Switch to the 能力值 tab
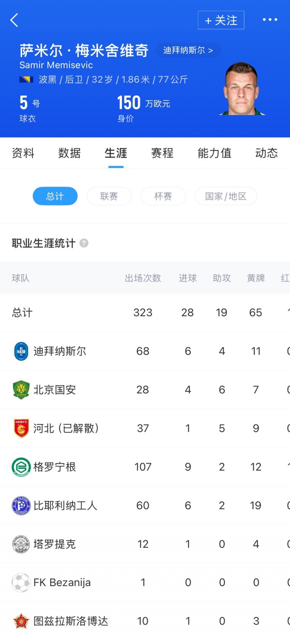Screen dimensions: 290x644 point(214,153)
